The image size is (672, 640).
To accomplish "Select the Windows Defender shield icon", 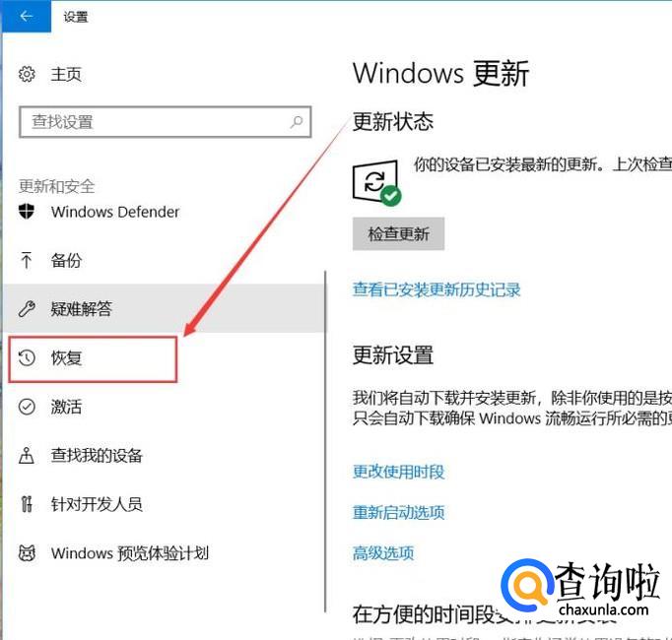I will click(x=27, y=211).
